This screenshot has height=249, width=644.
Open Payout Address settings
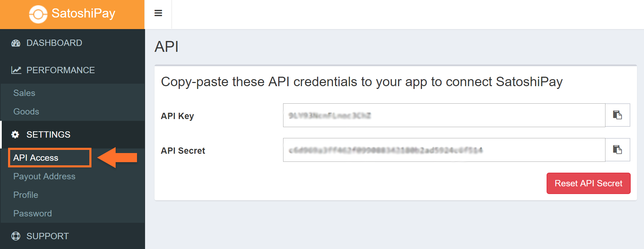tap(44, 176)
